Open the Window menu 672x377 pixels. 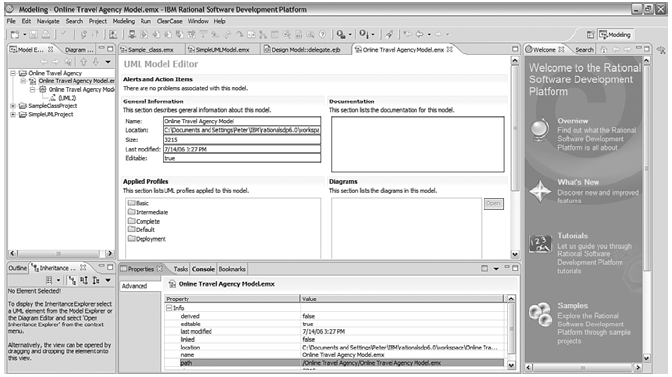[x=198, y=21]
